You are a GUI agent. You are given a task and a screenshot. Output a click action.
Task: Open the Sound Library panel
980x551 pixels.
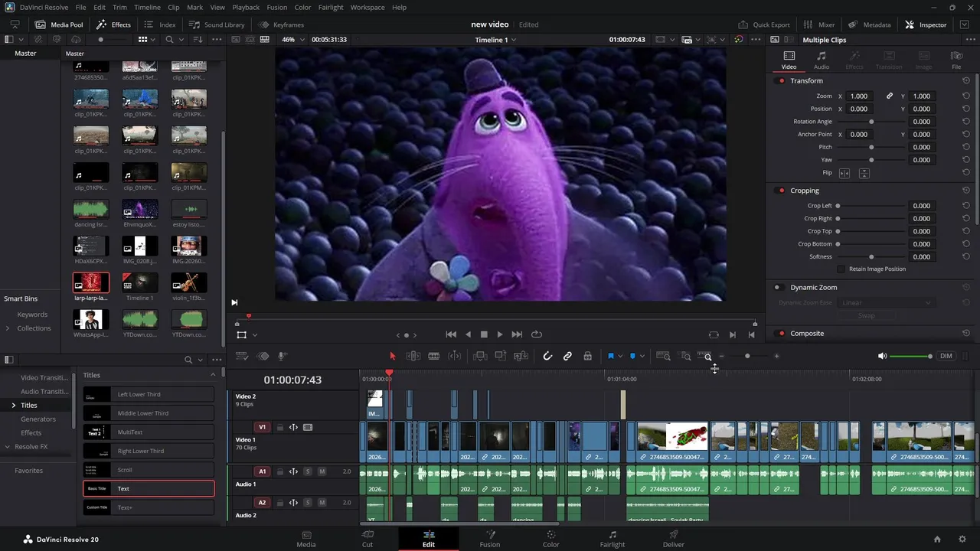pos(217,24)
